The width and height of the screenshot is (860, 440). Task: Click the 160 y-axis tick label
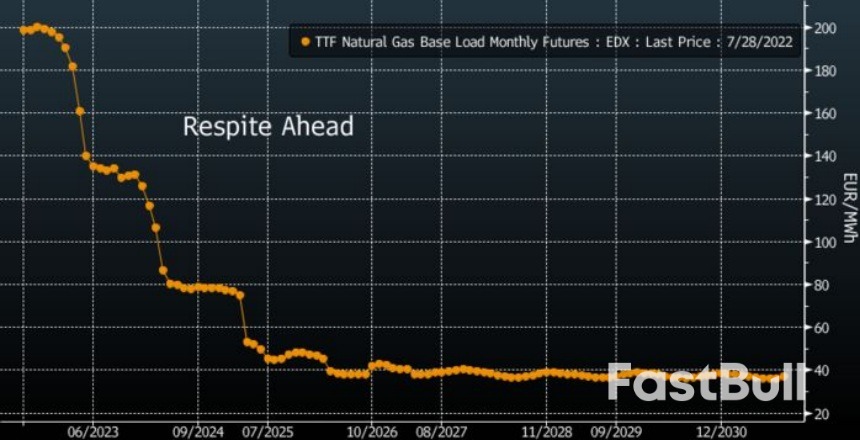point(825,114)
